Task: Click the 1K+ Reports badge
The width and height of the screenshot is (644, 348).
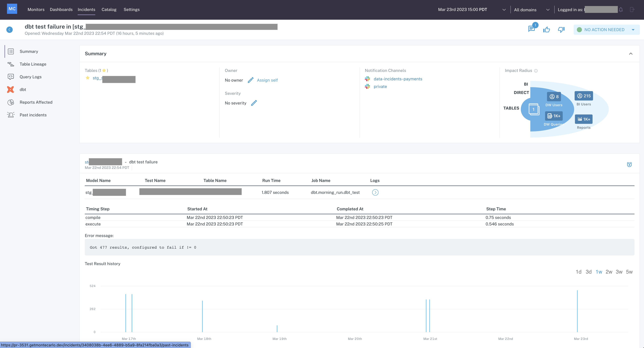Action: pos(584,119)
